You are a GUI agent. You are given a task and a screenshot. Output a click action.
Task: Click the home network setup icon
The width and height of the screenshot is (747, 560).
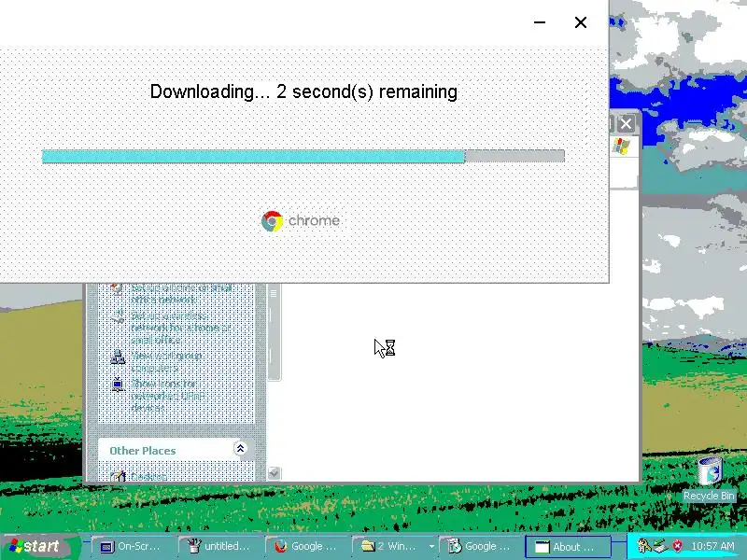[117, 288]
